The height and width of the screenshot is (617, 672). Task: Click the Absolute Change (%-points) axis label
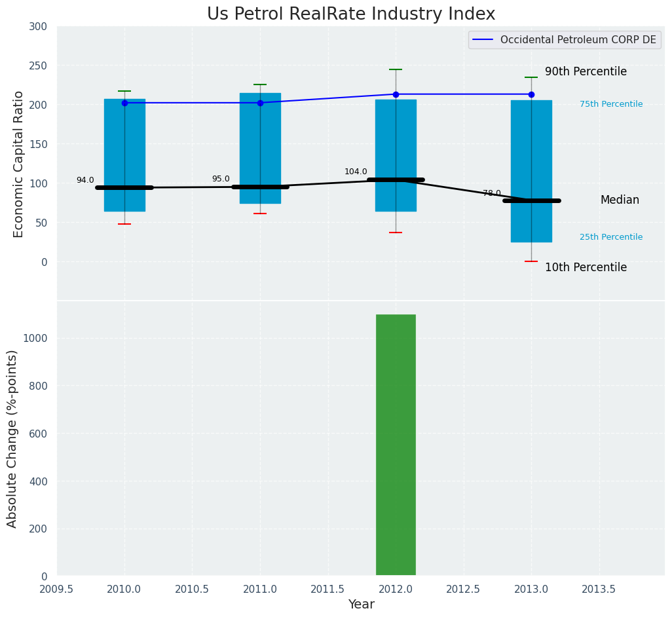12,438
